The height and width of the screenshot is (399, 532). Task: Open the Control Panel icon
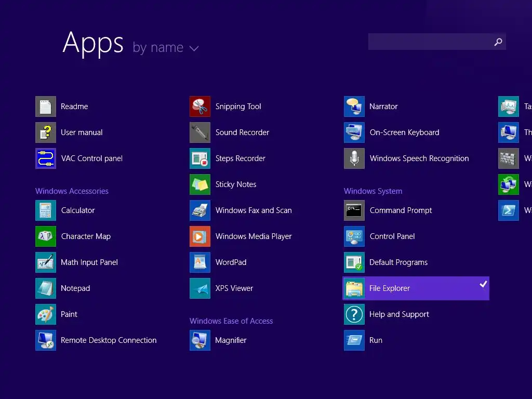pyautogui.click(x=354, y=236)
